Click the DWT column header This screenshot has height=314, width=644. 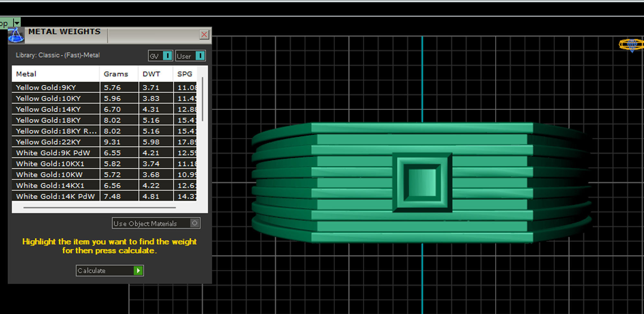click(x=156, y=74)
